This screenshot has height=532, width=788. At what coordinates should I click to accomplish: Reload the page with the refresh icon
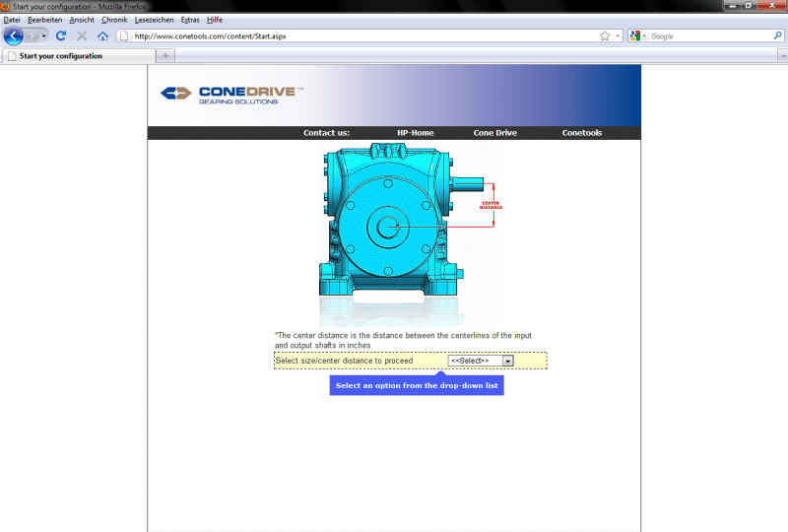point(61,35)
